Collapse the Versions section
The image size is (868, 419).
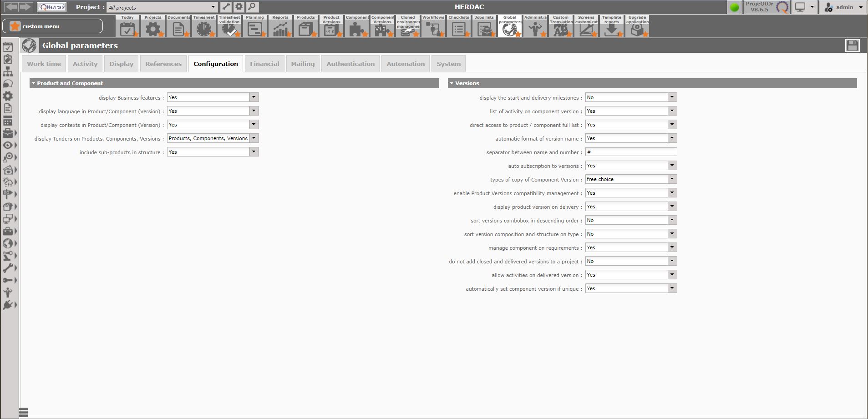452,83
